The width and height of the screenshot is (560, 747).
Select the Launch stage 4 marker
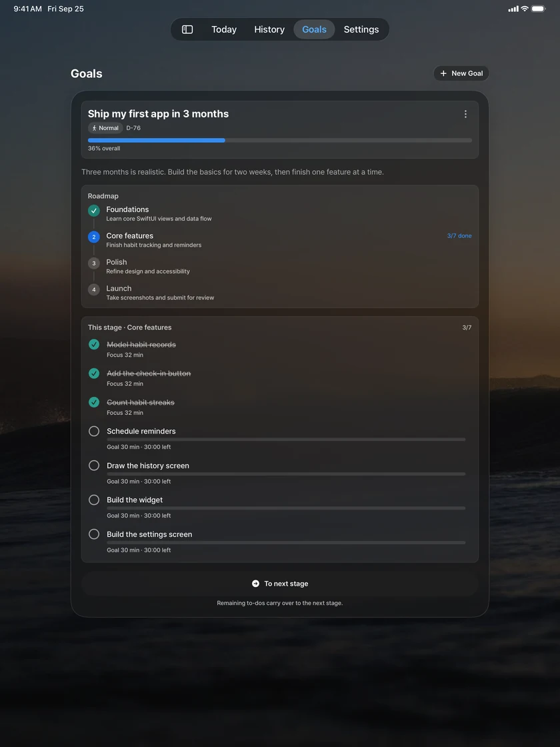pos(94,289)
